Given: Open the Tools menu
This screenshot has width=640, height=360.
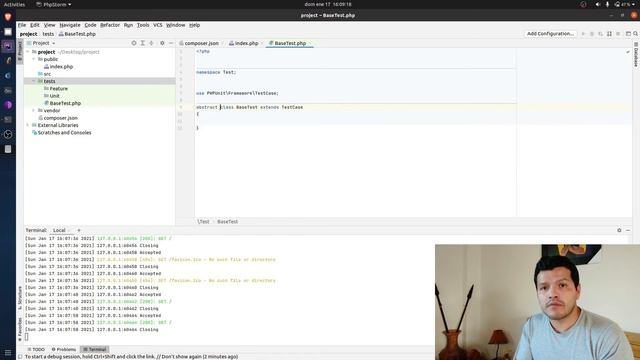Looking at the screenshot, I should coord(143,25).
